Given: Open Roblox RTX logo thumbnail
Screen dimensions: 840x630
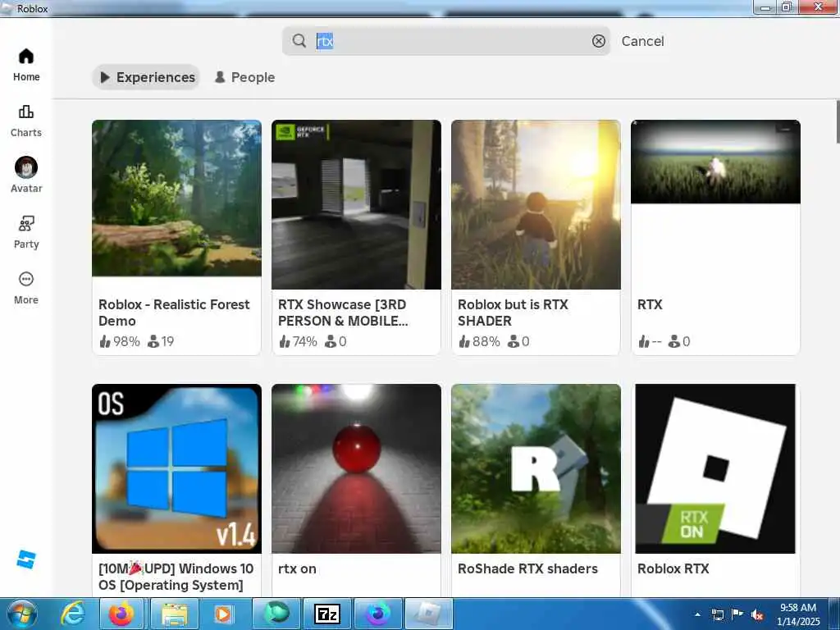Looking at the screenshot, I should click(x=715, y=468).
